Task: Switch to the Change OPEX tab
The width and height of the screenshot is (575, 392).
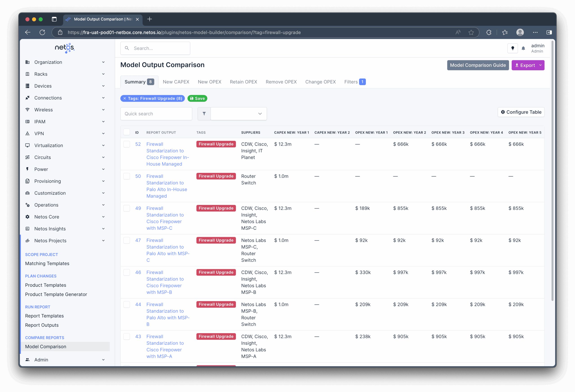Action: coord(321,82)
